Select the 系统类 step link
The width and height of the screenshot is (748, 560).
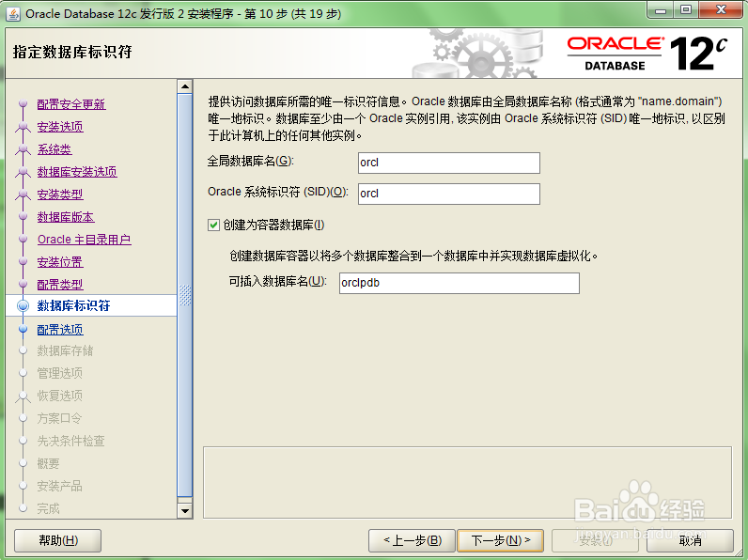coord(55,149)
